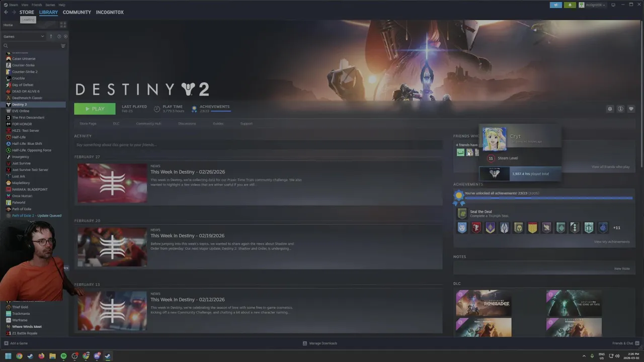Click the activity status input box
This screenshot has width=644, height=362.
tap(258, 145)
